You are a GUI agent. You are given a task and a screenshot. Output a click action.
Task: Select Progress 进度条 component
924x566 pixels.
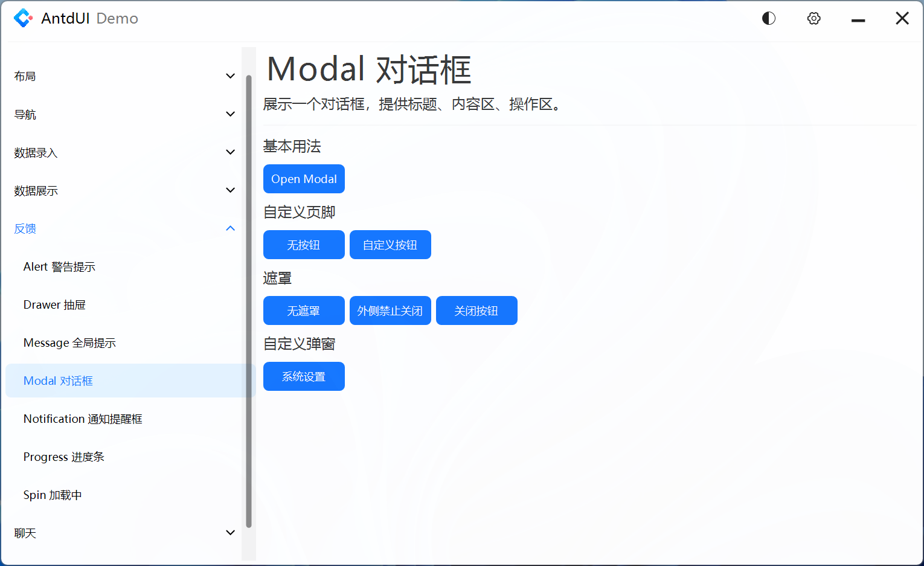(63, 457)
